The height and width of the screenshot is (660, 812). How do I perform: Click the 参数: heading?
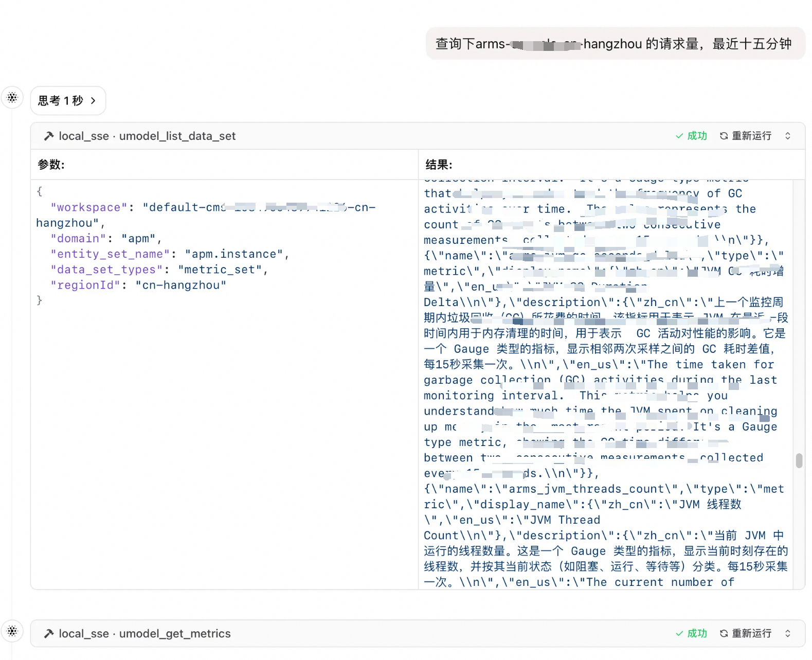pyautogui.click(x=51, y=165)
